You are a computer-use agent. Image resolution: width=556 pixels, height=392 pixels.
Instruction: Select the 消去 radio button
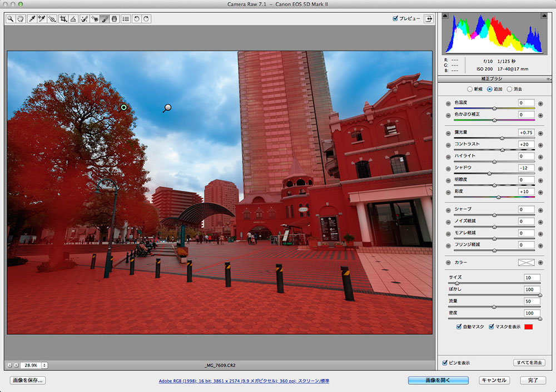(509, 89)
